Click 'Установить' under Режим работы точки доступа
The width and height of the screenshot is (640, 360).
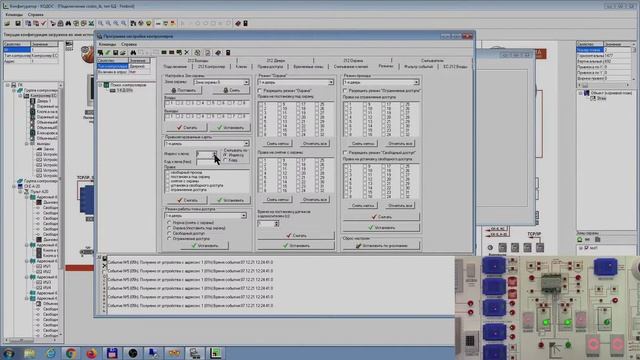[204, 246]
